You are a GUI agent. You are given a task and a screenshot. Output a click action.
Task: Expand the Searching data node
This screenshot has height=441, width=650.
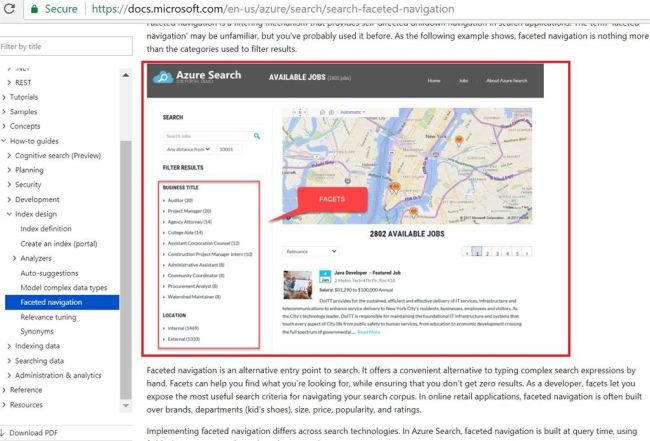point(9,361)
